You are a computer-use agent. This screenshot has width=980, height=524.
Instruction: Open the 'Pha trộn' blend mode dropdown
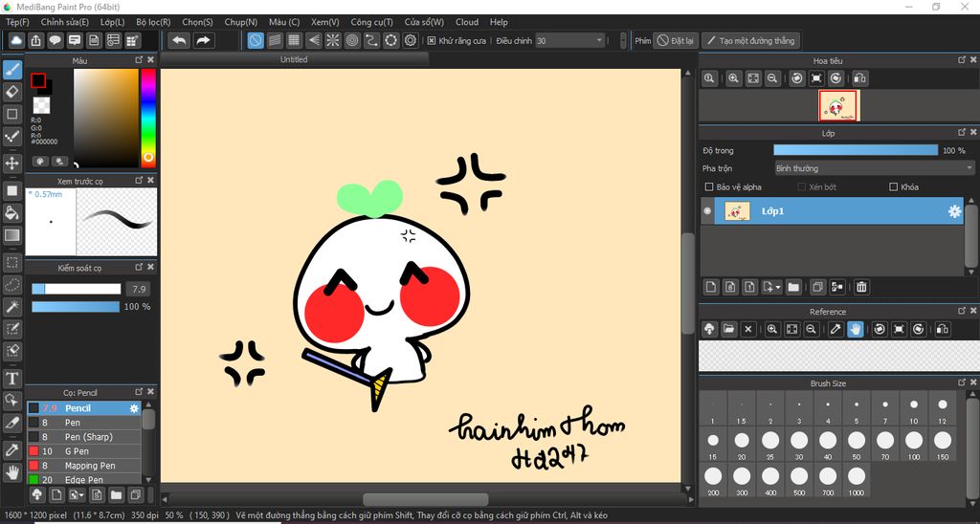[874, 168]
